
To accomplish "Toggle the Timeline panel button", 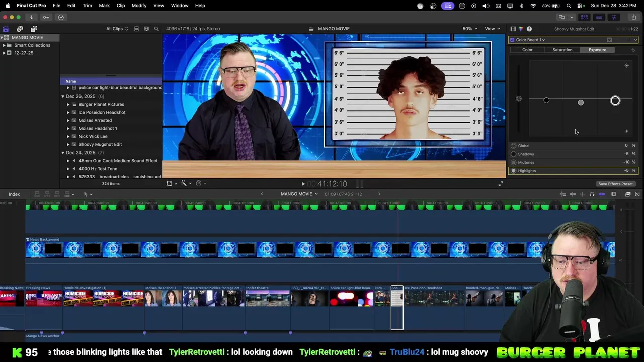I will pyautogui.click(x=599, y=17).
